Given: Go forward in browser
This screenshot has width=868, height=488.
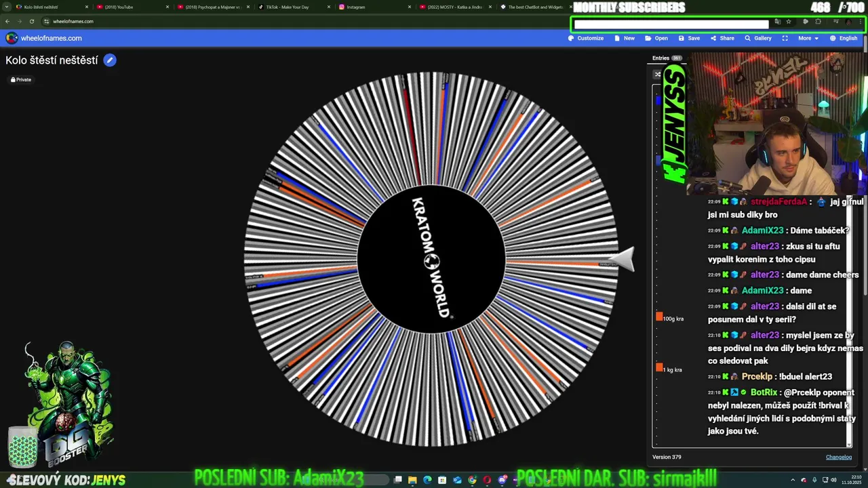Looking at the screenshot, I should 19,21.
